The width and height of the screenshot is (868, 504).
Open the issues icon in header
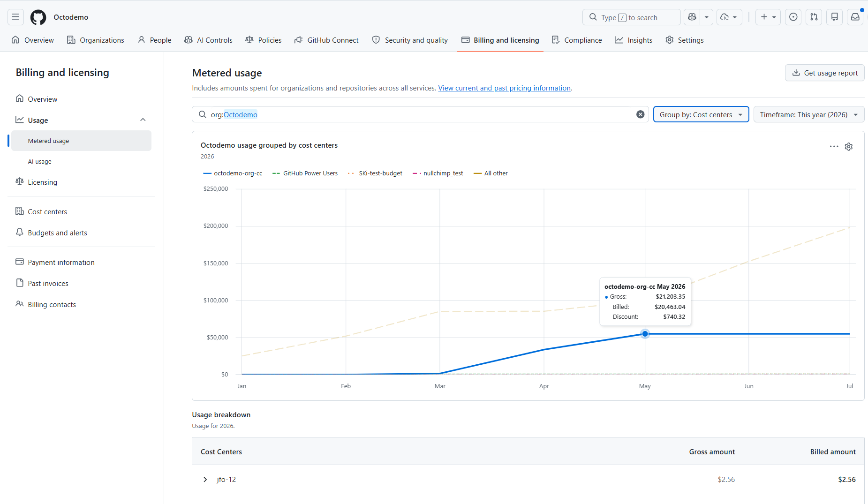793,17
